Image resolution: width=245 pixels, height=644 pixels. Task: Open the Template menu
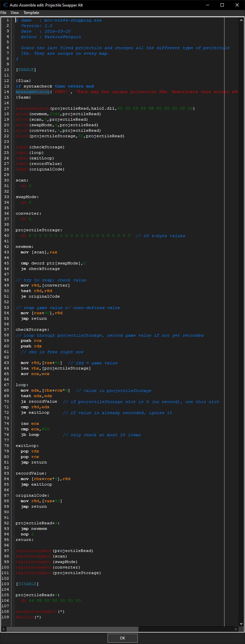click(x=31, y=13)
